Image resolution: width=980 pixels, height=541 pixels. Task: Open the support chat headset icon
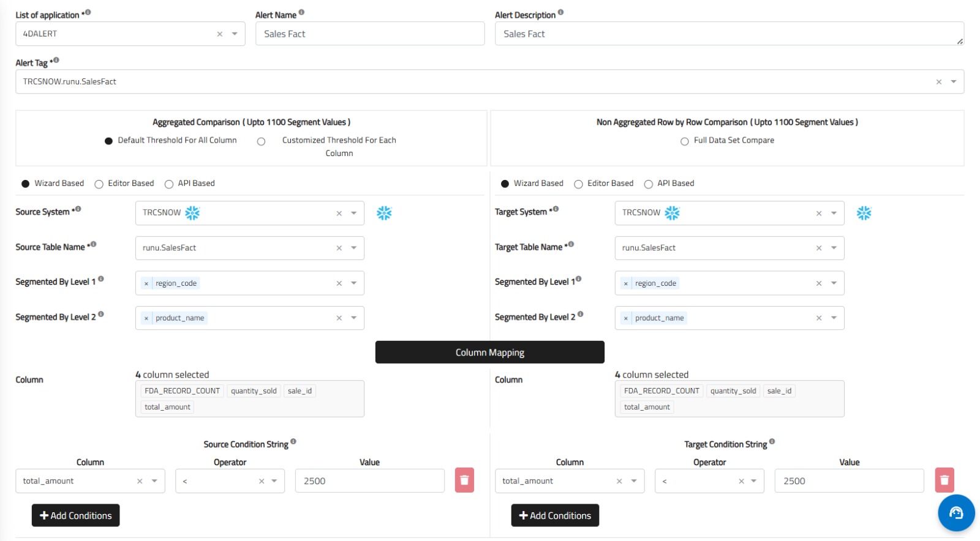956,513
